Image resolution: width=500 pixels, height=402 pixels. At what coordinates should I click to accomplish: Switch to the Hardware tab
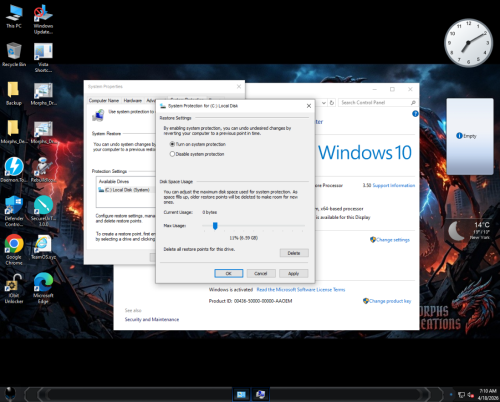(x=133, y=100)
